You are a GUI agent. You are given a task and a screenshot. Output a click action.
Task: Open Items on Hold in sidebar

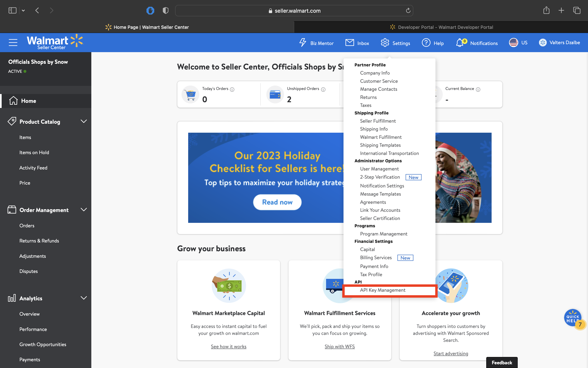[x=34, y=152]
